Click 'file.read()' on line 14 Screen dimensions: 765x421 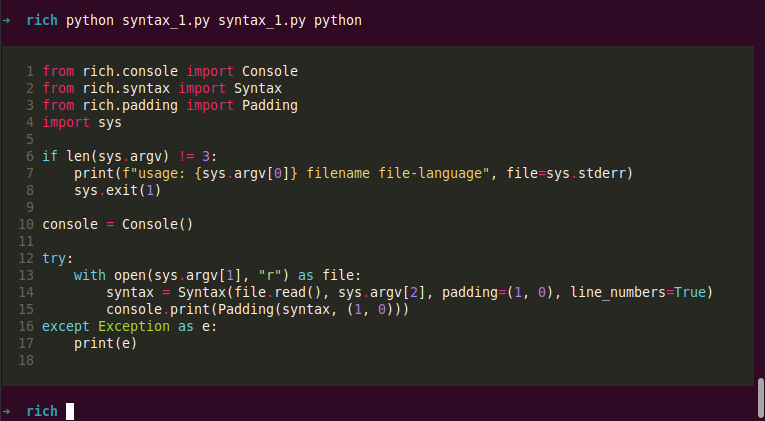coord(278,292)
